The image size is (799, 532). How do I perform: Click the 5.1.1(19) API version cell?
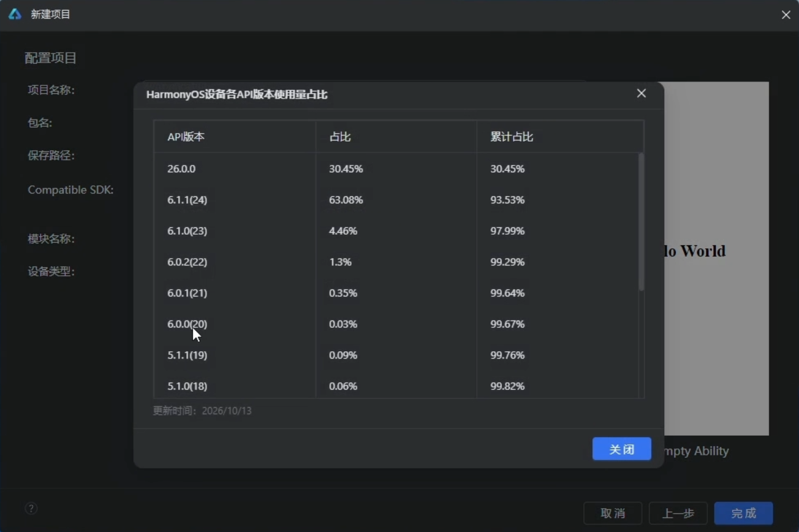coord(187,355)
